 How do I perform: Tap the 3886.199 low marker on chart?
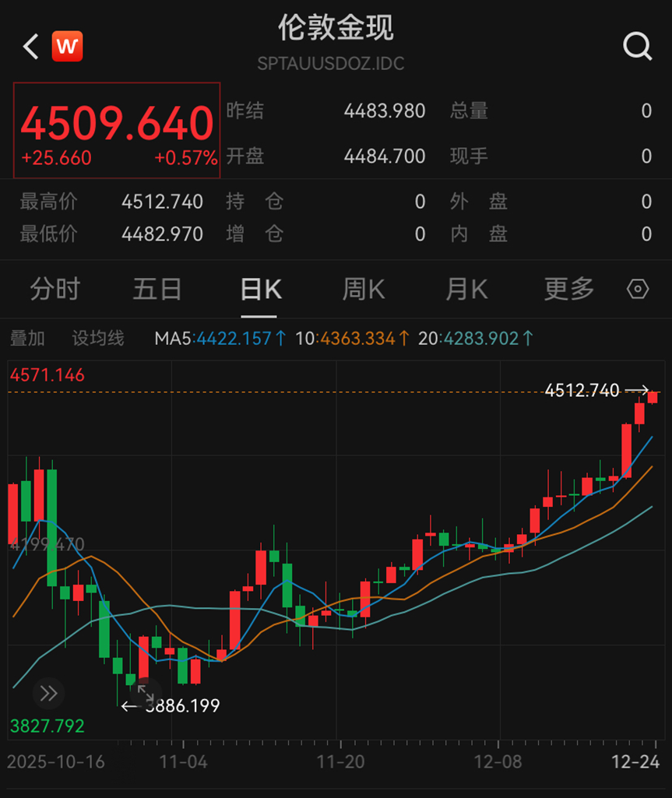[182, 706]
